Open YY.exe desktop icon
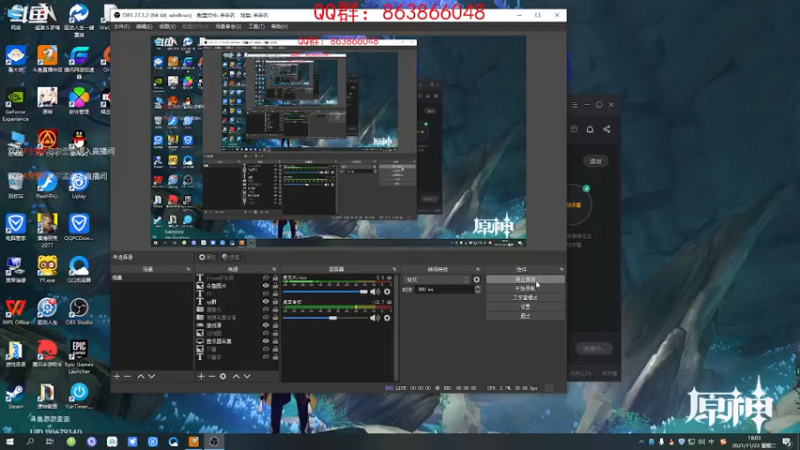This screenshot has width=800, height=450. [x=47, y=269]
